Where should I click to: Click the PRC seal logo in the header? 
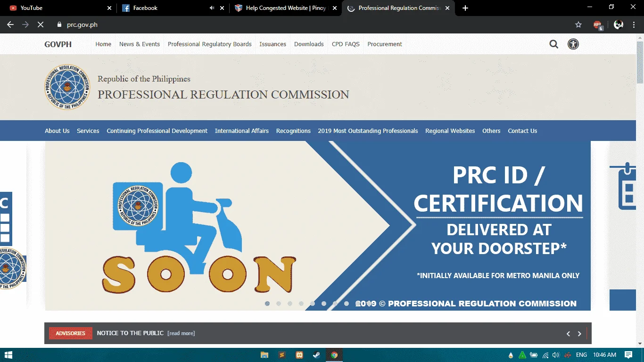point(67,87)
